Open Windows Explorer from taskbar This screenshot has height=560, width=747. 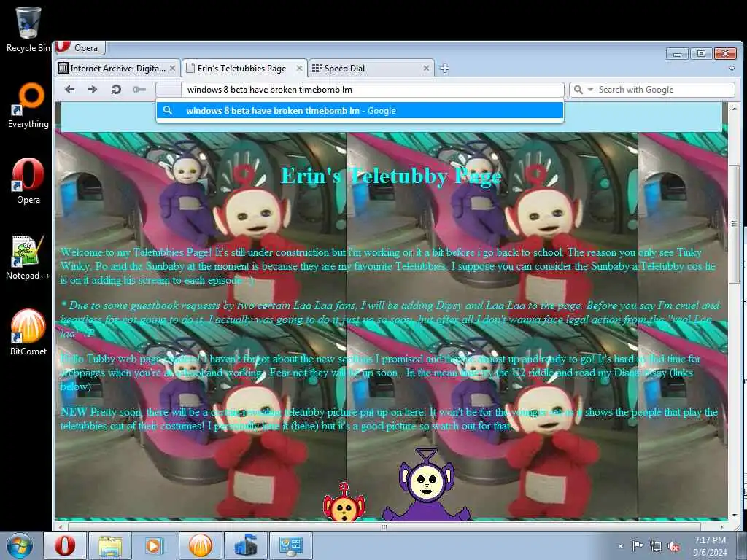[x=110, y=545]
